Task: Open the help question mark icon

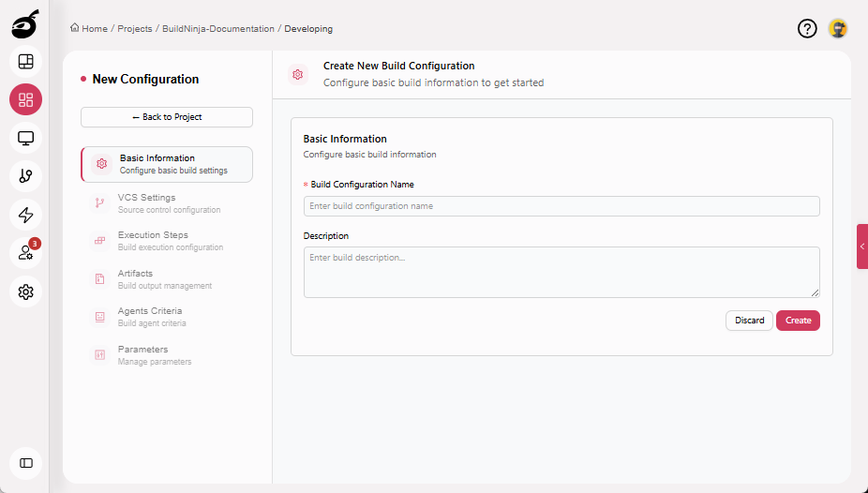Action: (807, 28)
